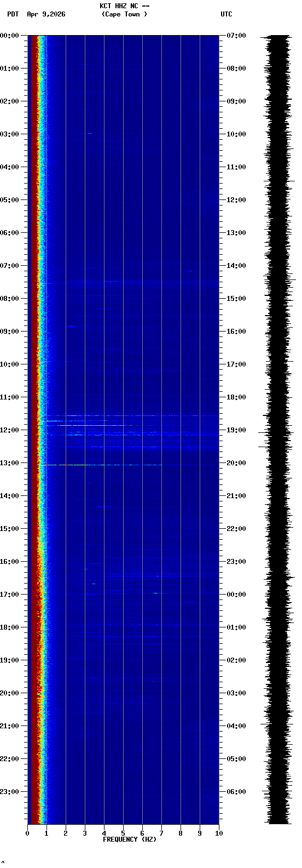Image resolution: width=302 pixels, height=868 pixels.
Task: Click the frequency axis tick '1'
Action: [x=47, y=833]
